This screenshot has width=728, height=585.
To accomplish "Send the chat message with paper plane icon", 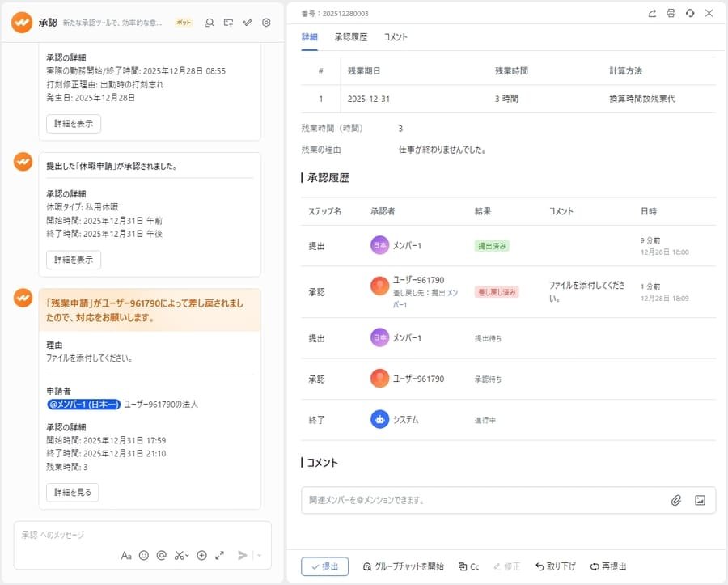I will pyautogui.click(x=242, y=555).
